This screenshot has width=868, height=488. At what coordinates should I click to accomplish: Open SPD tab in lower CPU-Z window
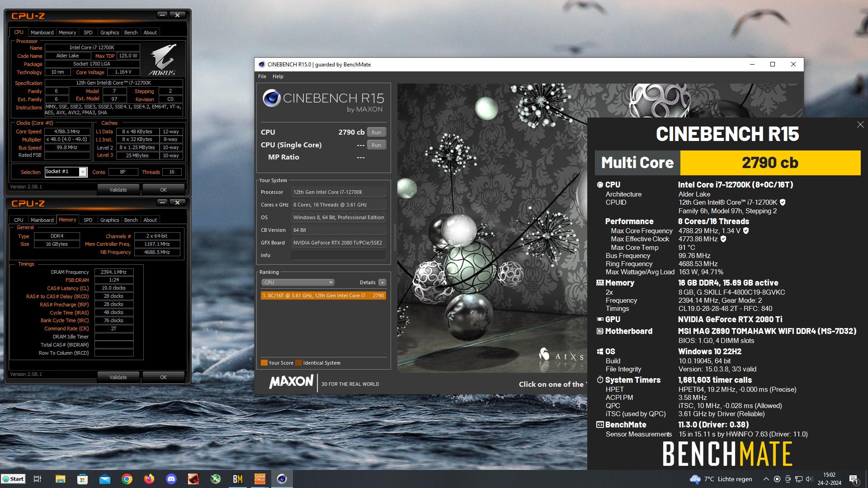[x=88, y=220]
